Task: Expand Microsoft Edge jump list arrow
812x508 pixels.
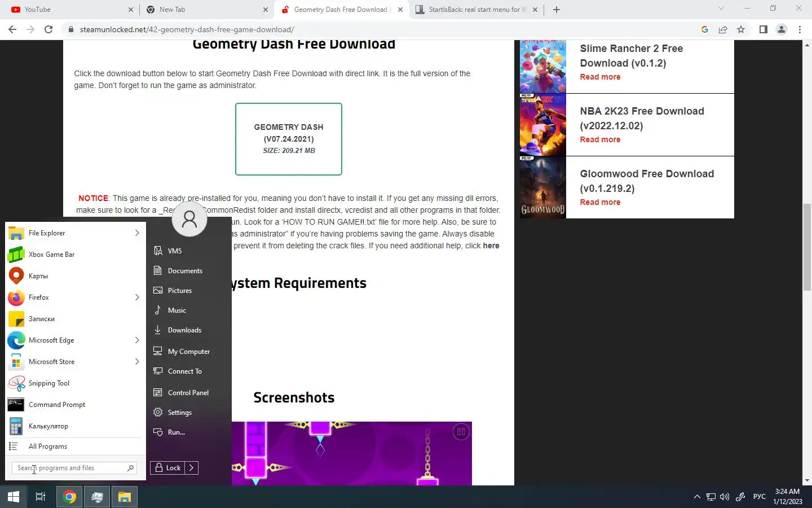Action: [x=137, y=340]
